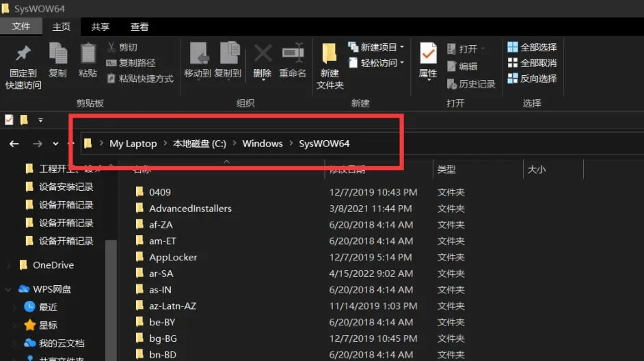Viewport: 644px width, 361px height.
Task: Click the Back navigation arrow
Action: pyautogui.click(x=14, y=144)
